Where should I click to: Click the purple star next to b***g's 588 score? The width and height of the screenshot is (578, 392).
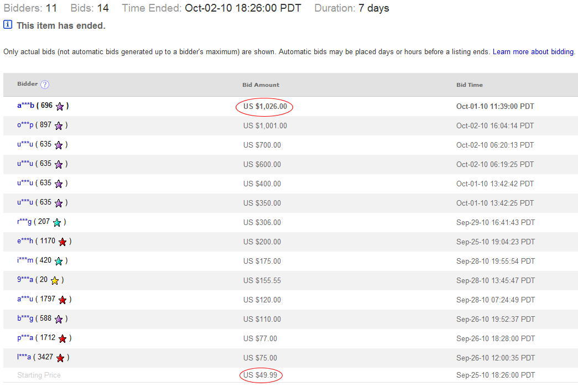59,319
